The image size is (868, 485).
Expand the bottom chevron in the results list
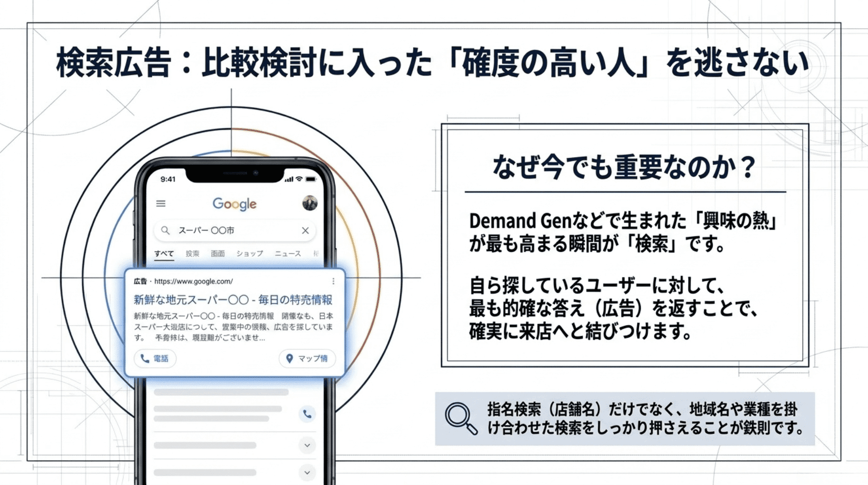point(307,472)
